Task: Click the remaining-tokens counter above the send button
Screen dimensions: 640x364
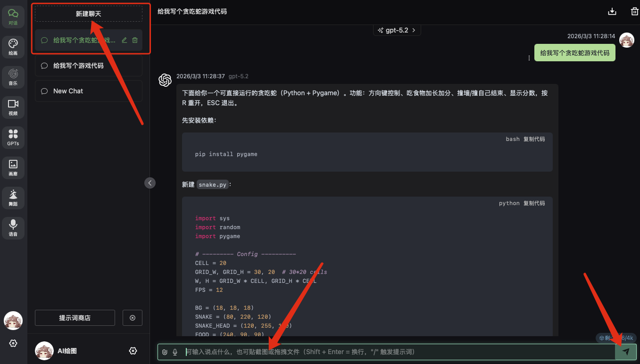Action: [x=617, y=338]
